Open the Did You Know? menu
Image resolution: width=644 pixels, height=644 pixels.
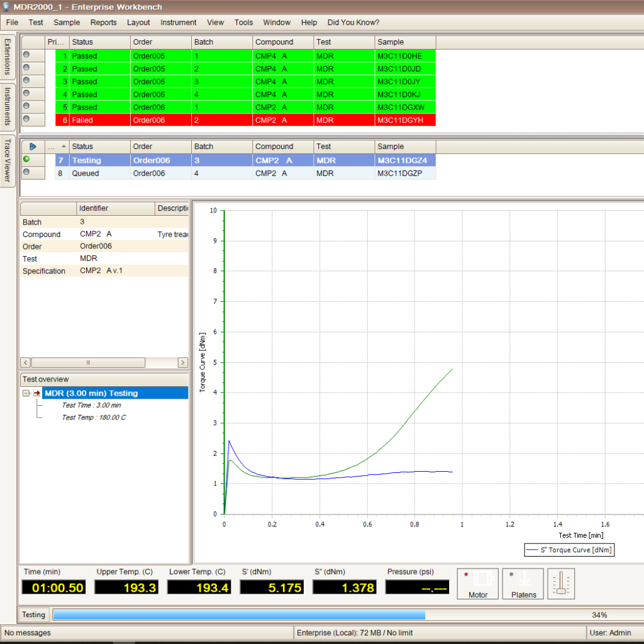point(353,22)
